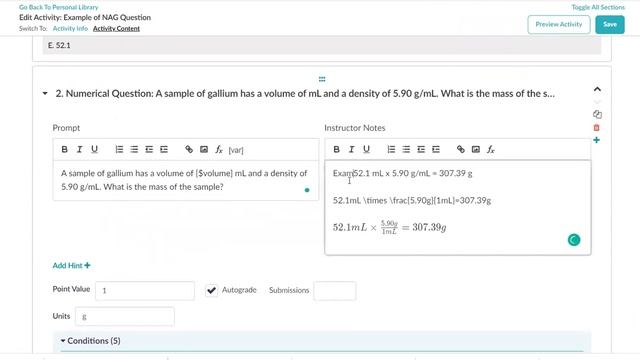Insert image in Instructor Notes
Viewport: 640px width, 360px height.
pos(476,149)
